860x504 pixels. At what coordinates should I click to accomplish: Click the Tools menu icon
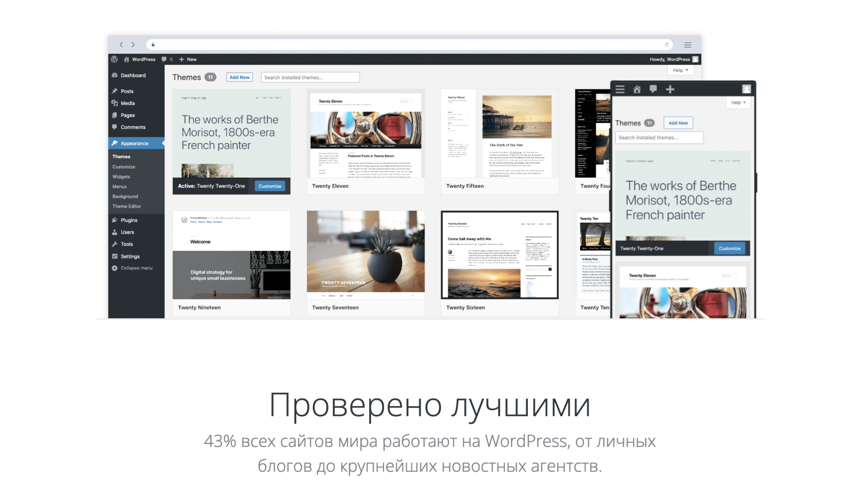(x=116, y=244)
